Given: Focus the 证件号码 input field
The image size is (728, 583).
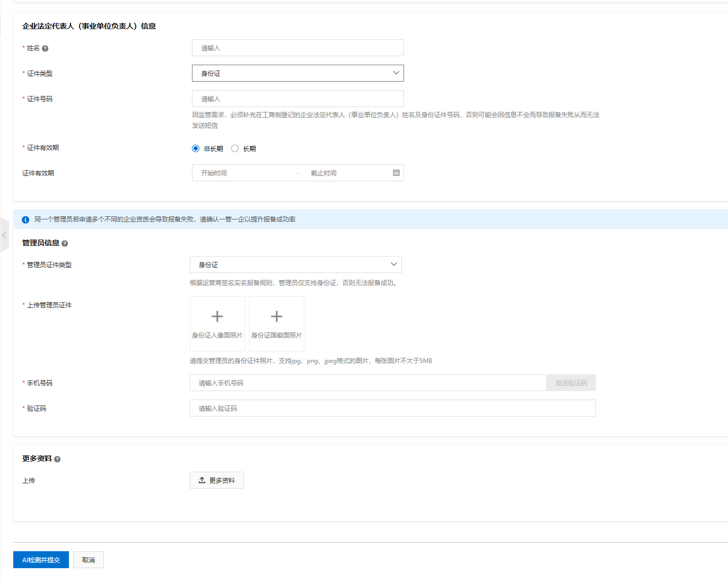Looking at the screenshot, I should pos(298,99).
